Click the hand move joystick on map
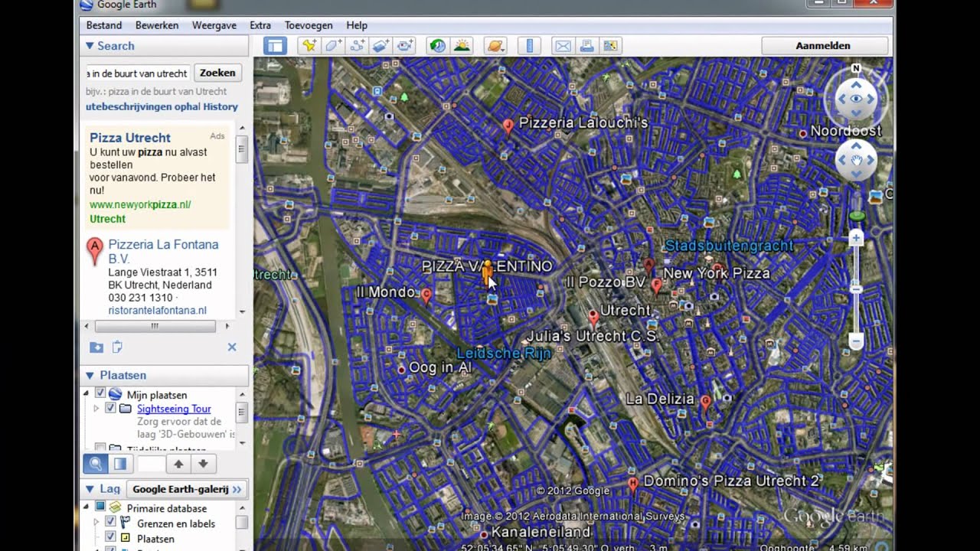 pyautogui.click(x=856, y=160)
